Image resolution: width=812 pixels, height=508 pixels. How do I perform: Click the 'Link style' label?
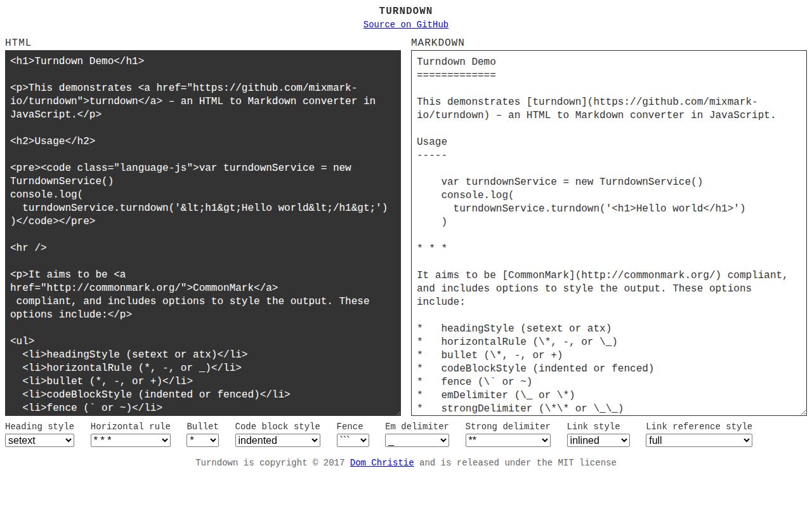(594, 427)
